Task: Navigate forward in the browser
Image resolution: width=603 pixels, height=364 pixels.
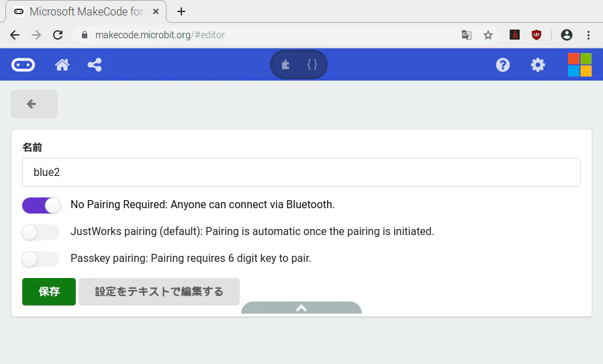Action: coord(36,35)
